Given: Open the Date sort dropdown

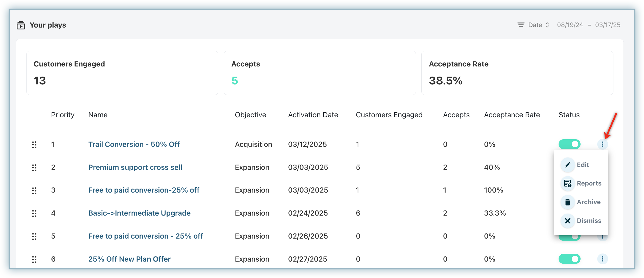Looking at the screenshot, I should pyautogui.click(x=538, y=25).
